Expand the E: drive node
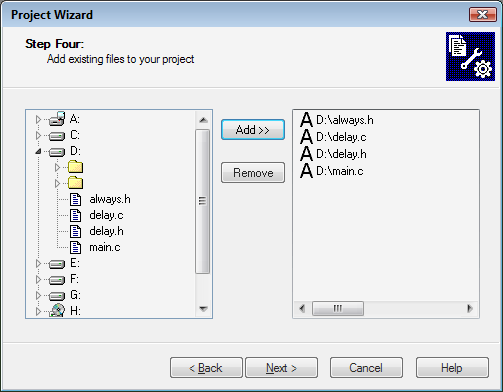 [x=38, y=264]
